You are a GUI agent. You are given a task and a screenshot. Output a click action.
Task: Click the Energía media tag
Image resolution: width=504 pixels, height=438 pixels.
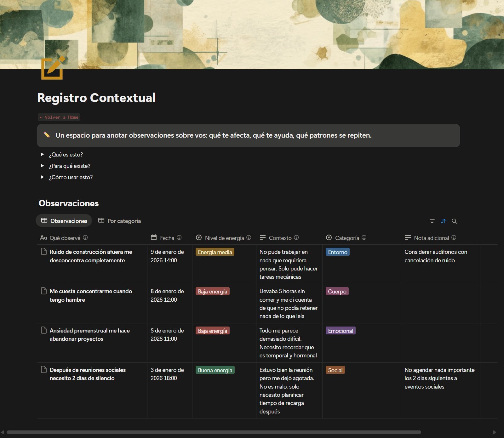pos(215,252)
